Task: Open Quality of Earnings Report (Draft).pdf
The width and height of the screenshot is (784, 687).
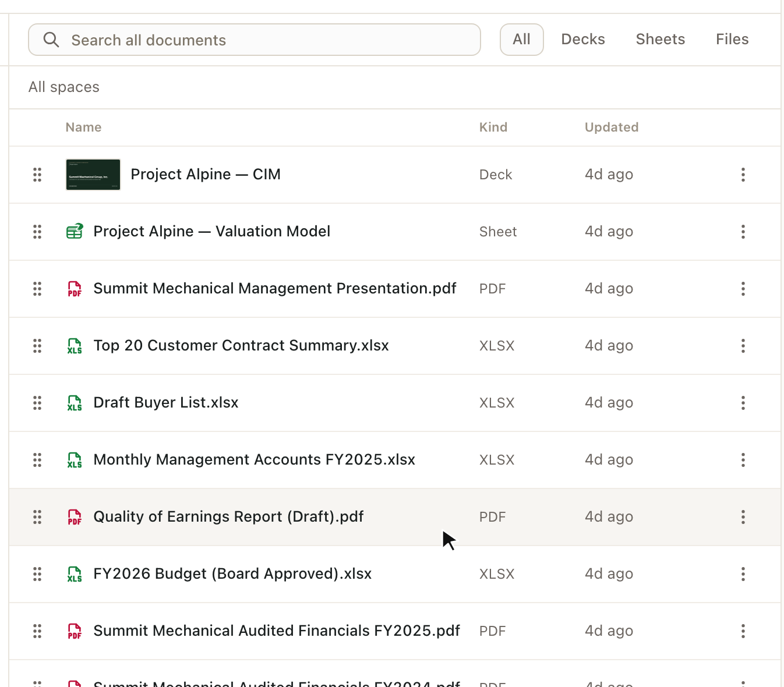Action: pyautogui.click(x=228, y=517)
